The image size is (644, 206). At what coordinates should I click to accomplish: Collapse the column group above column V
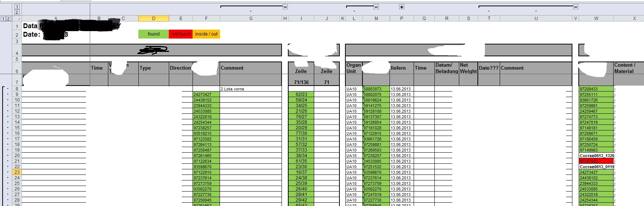[x=575, y=7]
